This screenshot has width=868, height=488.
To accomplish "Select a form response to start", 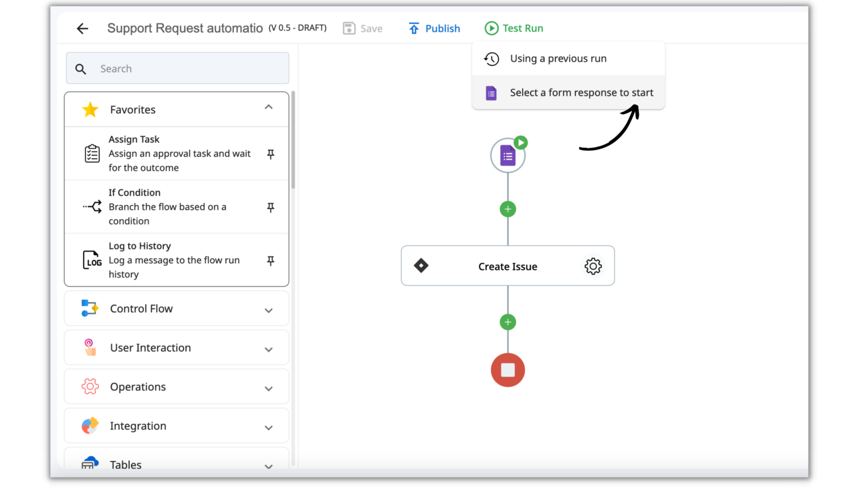I will tap(581, 92).
